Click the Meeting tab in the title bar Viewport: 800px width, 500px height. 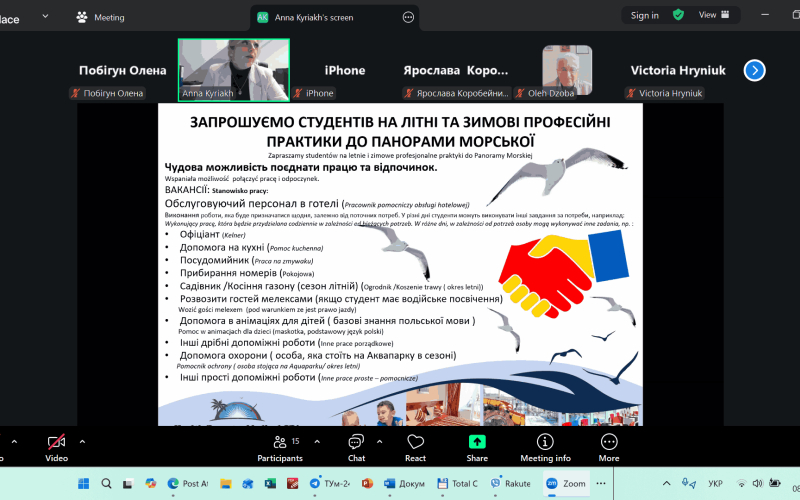pyautogui.click(x=102, y=17)
